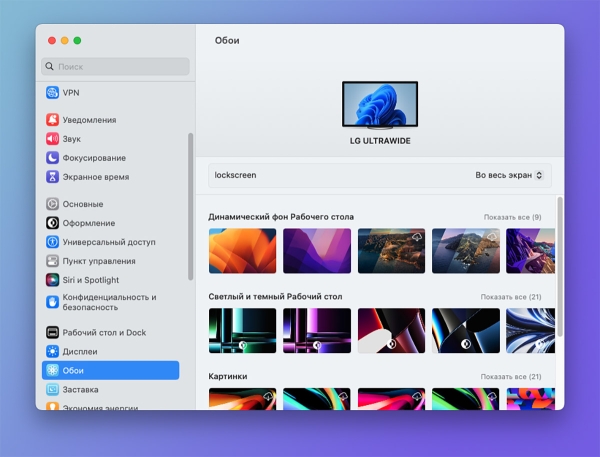Choose the purple Monterey dynamic wallpaper
This screenshot has width=600, height=457.
pos(316,251)
